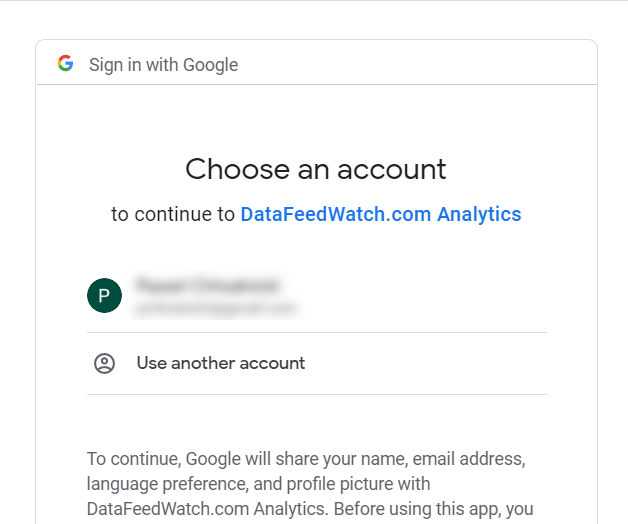Click the "To continue, Google will share" paragraph line

tap(306, 459)
